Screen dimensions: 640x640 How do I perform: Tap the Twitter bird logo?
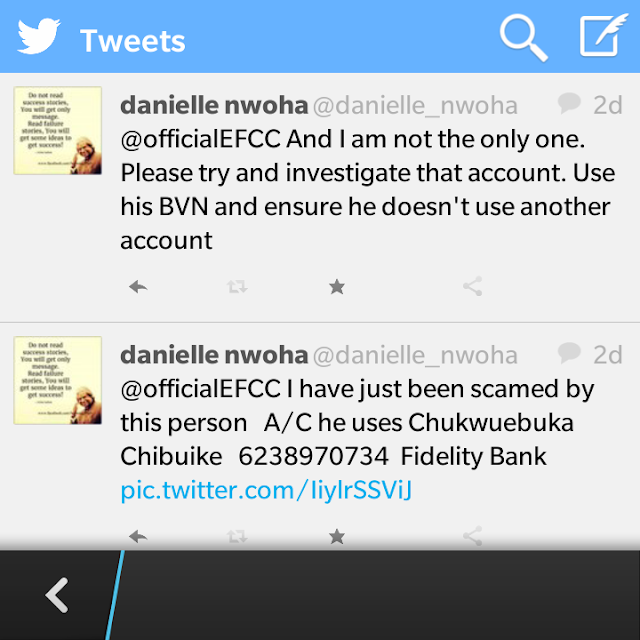[39, 36]
